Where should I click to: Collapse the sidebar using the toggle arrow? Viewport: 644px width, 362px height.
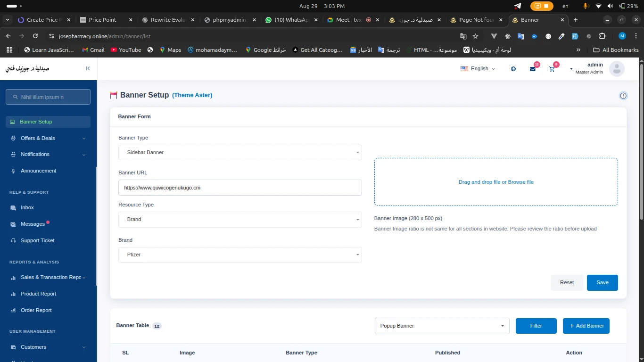(88, 68)
